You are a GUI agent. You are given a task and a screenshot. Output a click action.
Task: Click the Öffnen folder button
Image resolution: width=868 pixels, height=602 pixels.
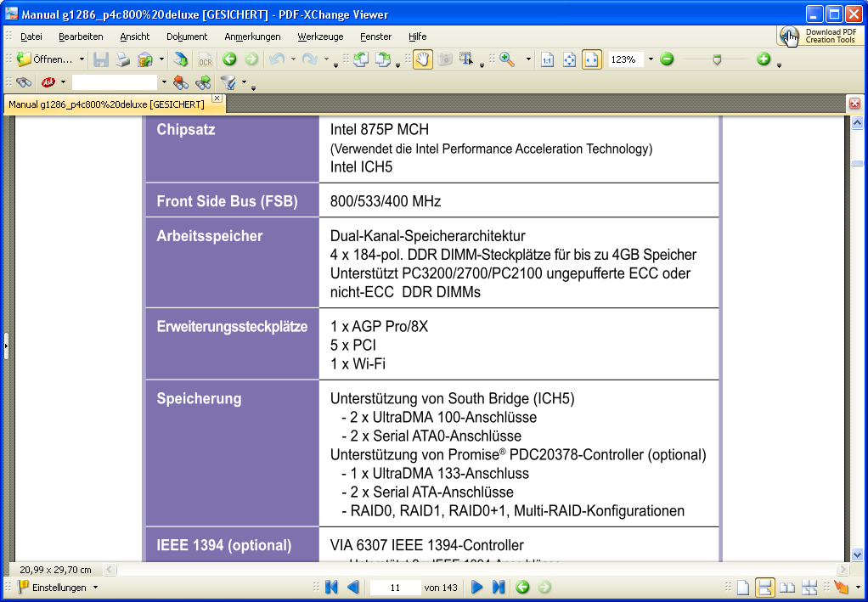pyautogui.click(x=44, y=59)
